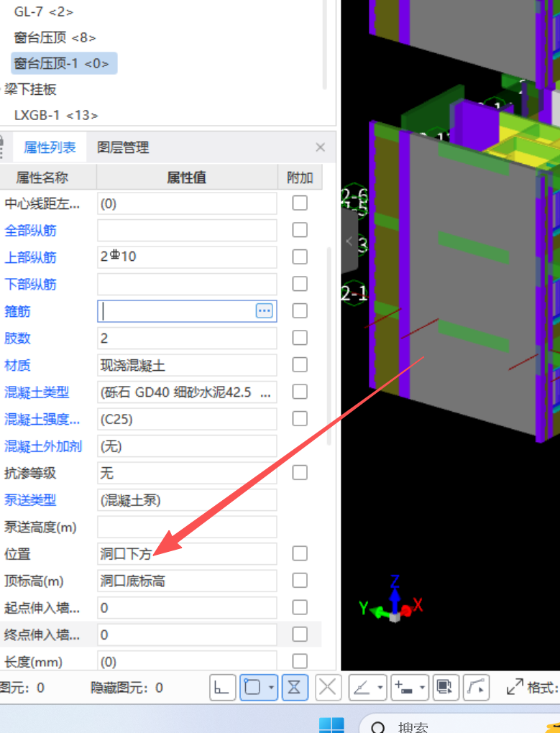Switch to 属性列表 tab
This screenshot has width=560, height=733.
[x=50, y=148]
